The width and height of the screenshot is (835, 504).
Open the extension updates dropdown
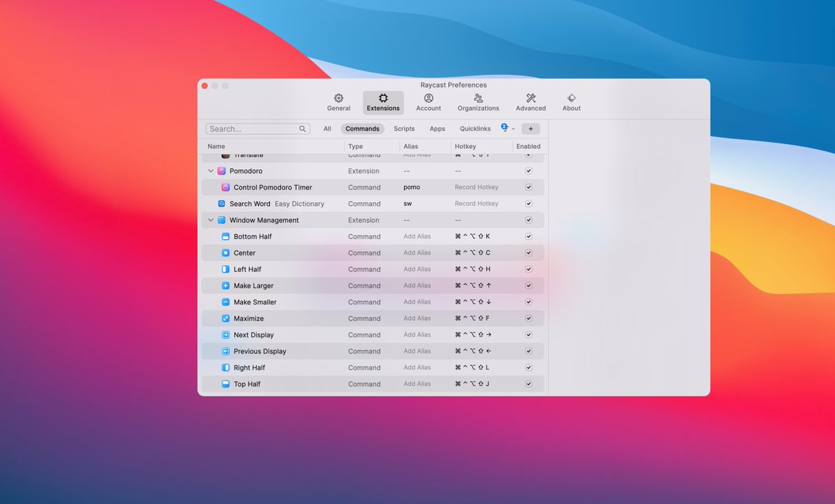coord(508,128)
